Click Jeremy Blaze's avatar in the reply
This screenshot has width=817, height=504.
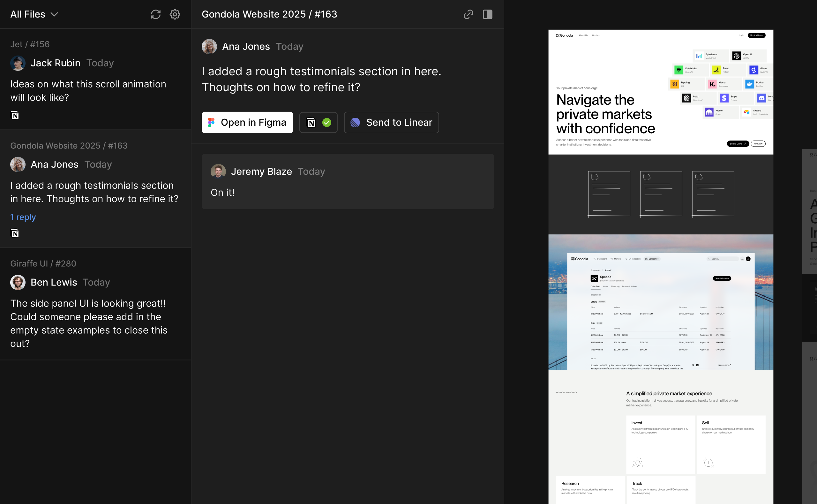click(218, 171)
